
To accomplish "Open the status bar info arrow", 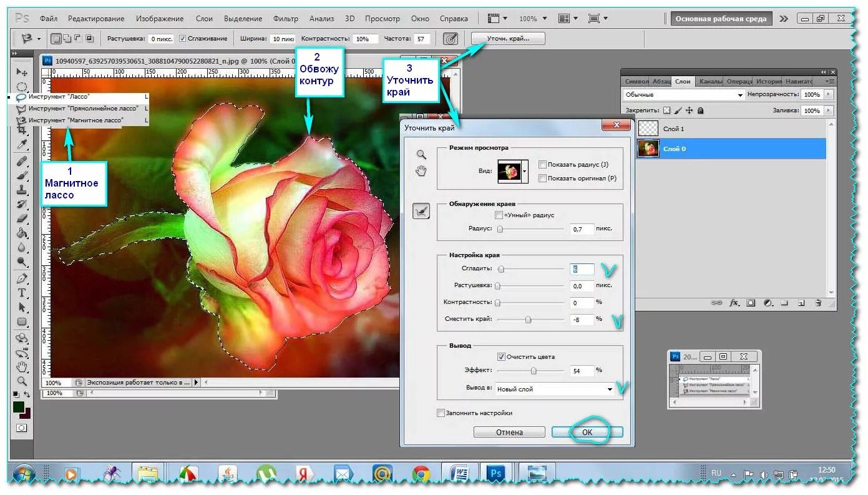I will click(x=196, y=382).
